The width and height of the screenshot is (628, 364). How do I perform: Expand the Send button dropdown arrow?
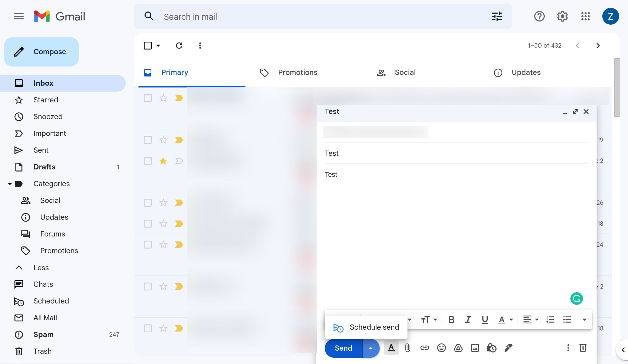tap(370, 348)
